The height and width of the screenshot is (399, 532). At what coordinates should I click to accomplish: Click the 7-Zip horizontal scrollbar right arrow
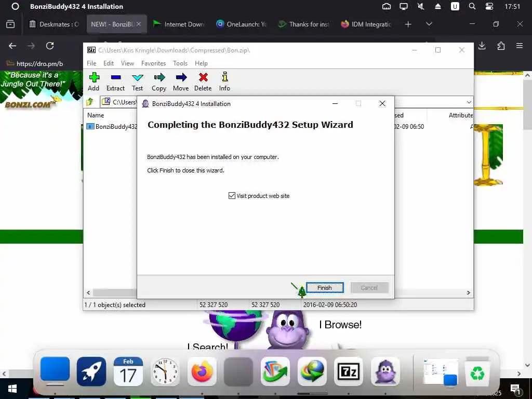point(468,292)
